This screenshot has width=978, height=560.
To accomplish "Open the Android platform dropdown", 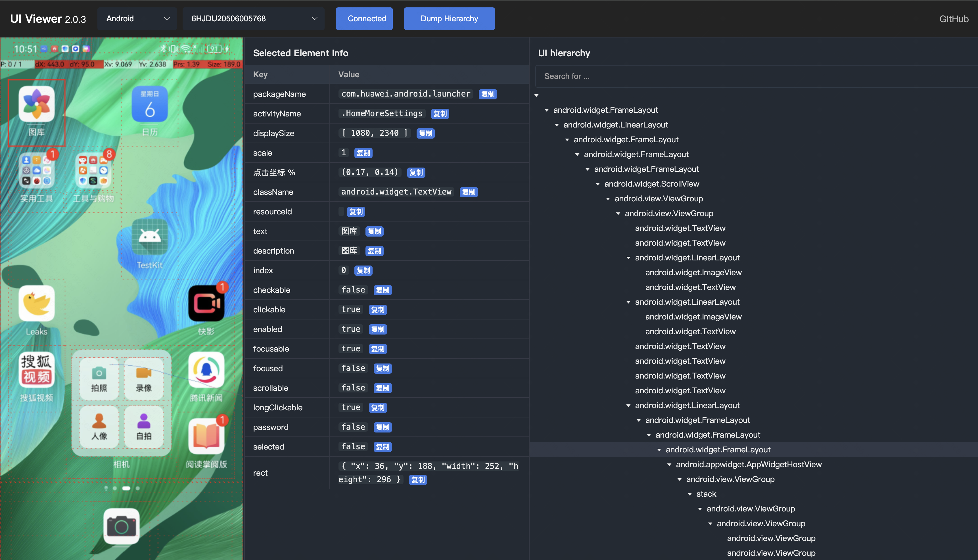I will point(137,18).
